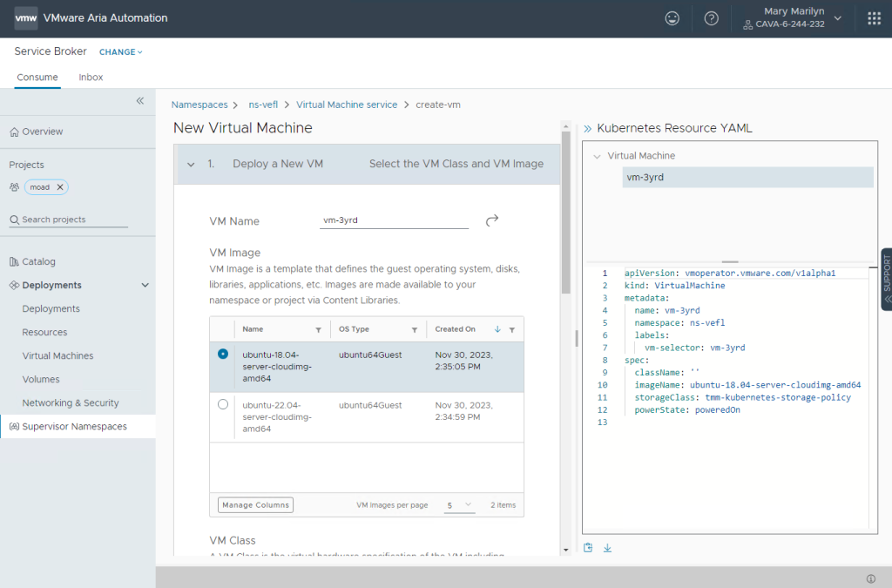Viewport: 892px width, 588px height.
Task: Collapse the left sidebar with double chevron
Action: point(139,101)
